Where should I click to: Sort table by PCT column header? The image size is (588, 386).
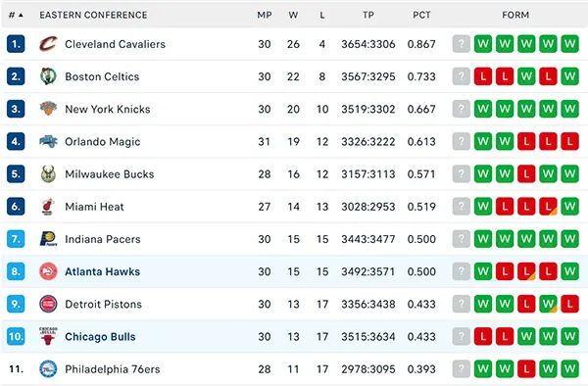click(x=421, y=15)
